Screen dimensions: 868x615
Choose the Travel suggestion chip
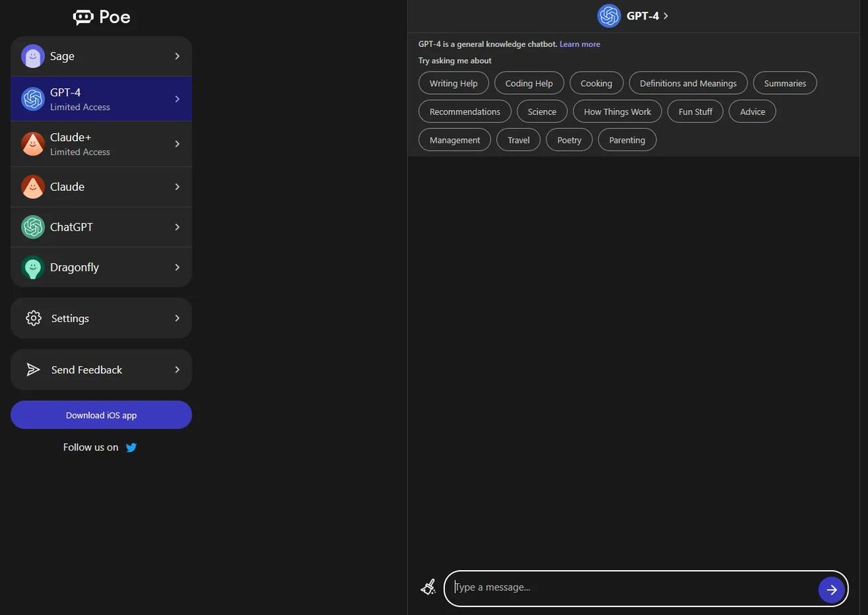[x=519, y=140]
